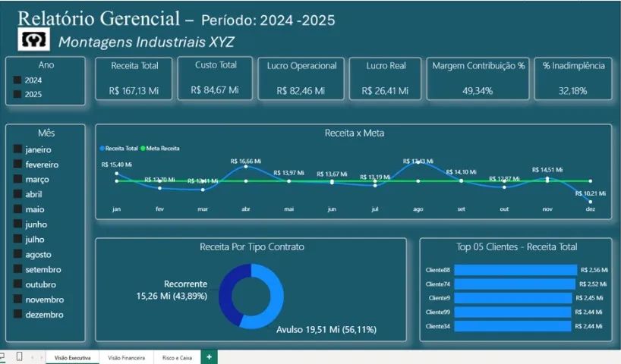Click the 'Avulso 19,51 Mi (56,11%)' label
The image size is (621, 364).
(326, 329)
